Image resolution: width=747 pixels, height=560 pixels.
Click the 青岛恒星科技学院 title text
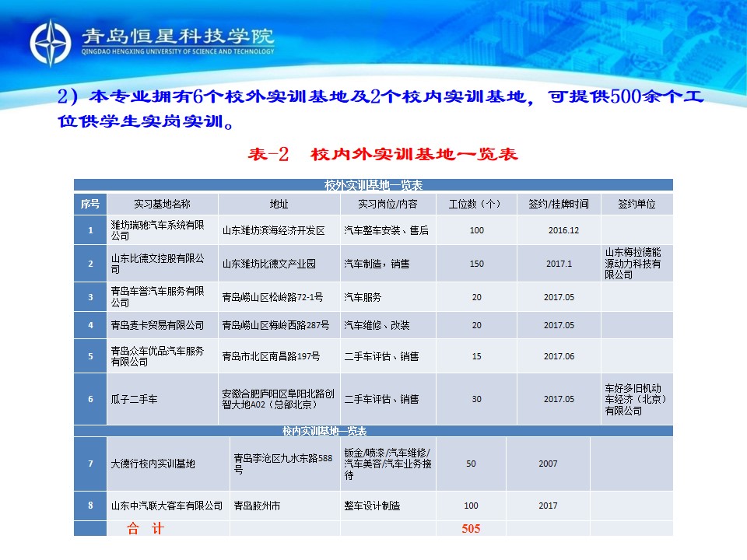tap(177, 36)
